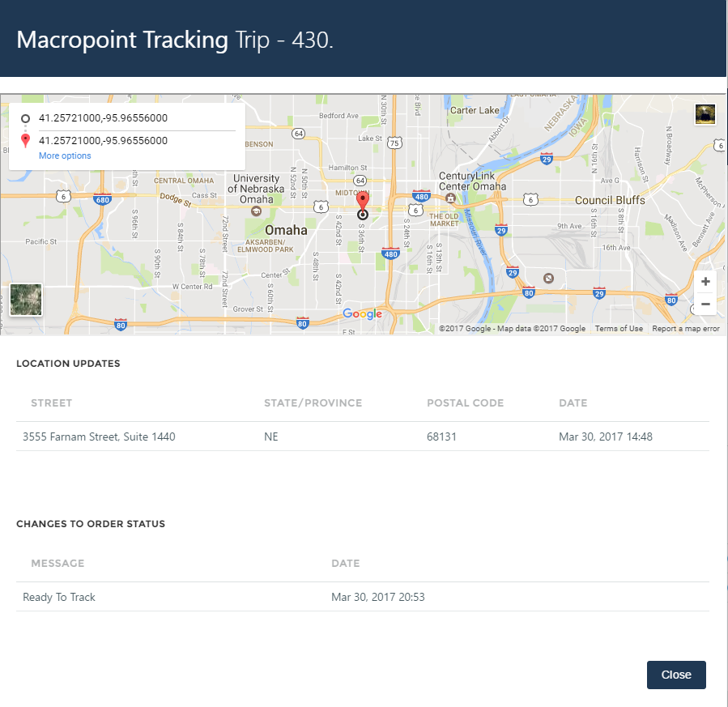Click the MESSAGE column header
The height and width of the screenshot is (707, 728).
pyautogui.click(x=55, y=563)
